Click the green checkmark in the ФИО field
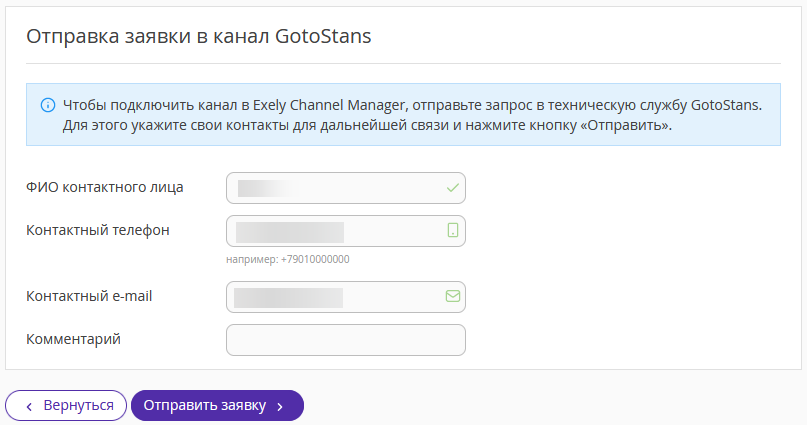The image size is (807, 425). [x=452, y=188]
